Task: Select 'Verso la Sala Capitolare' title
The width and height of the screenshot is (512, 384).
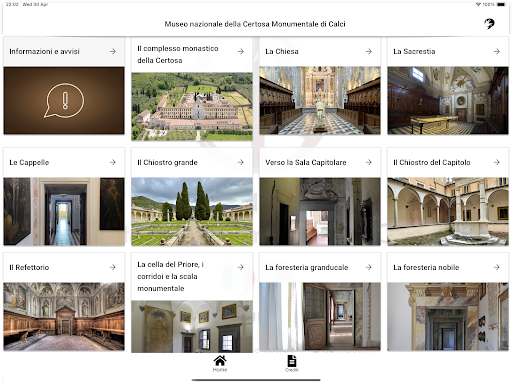Action: click(306, 162)
